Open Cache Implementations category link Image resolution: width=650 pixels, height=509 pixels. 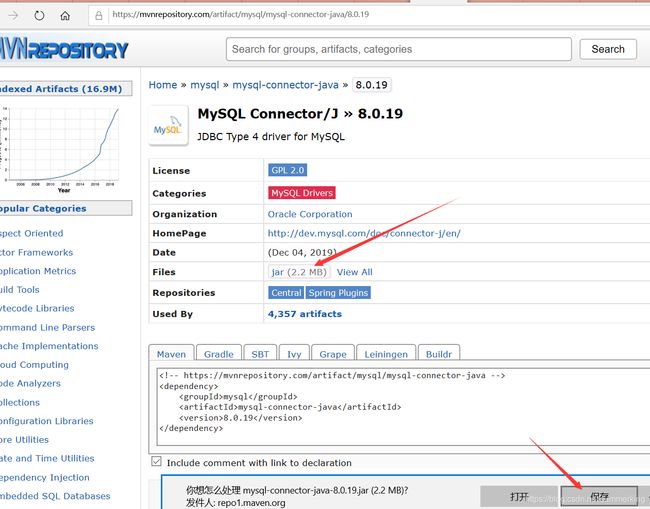(49, 346)
